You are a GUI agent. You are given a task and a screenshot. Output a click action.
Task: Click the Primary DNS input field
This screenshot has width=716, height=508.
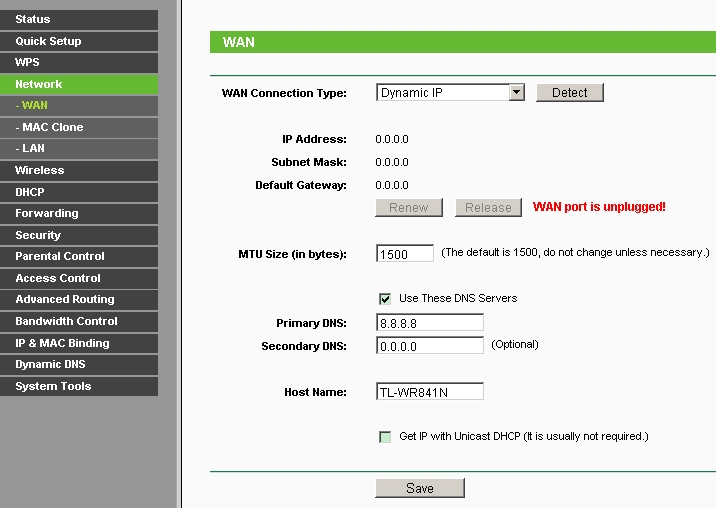pyautogui.click(x=430, y=323)
